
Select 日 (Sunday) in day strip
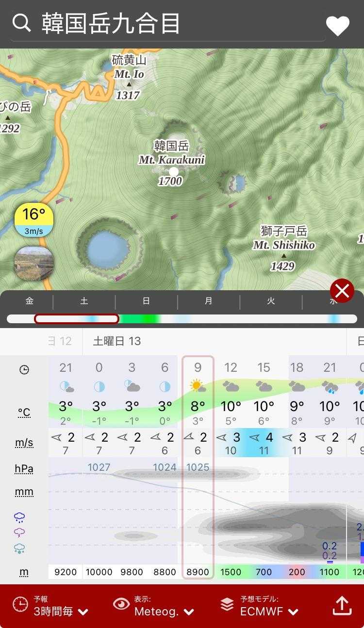146,301
